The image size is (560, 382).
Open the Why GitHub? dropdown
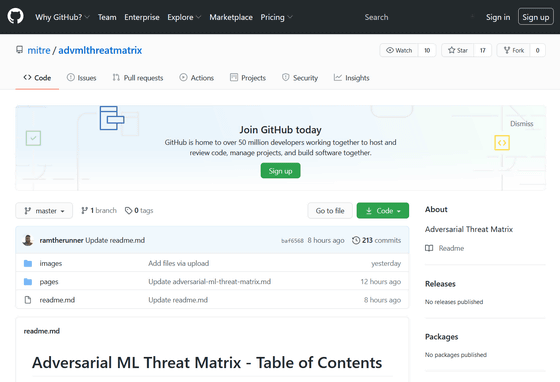(62, 17)
